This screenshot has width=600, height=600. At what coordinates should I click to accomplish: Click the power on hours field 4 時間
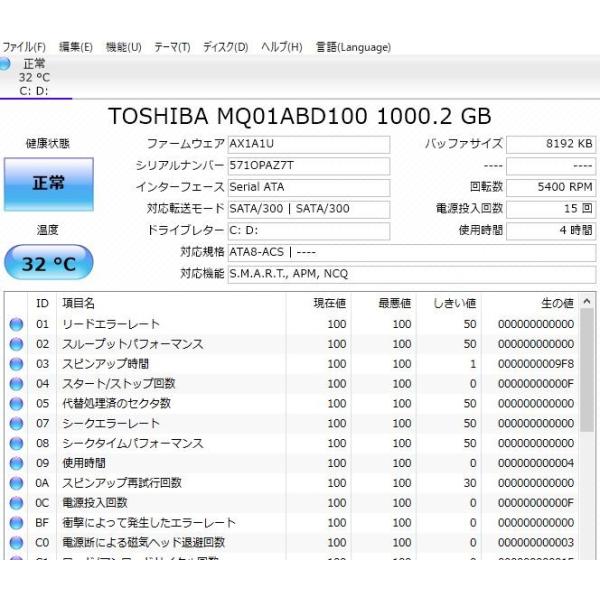coord(551,231)
